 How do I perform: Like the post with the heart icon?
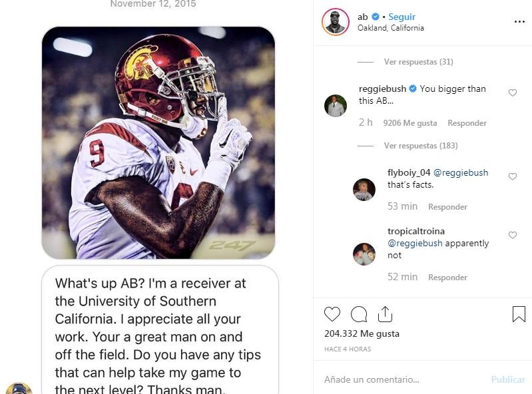pyautogui.click(x=332, y=314)
